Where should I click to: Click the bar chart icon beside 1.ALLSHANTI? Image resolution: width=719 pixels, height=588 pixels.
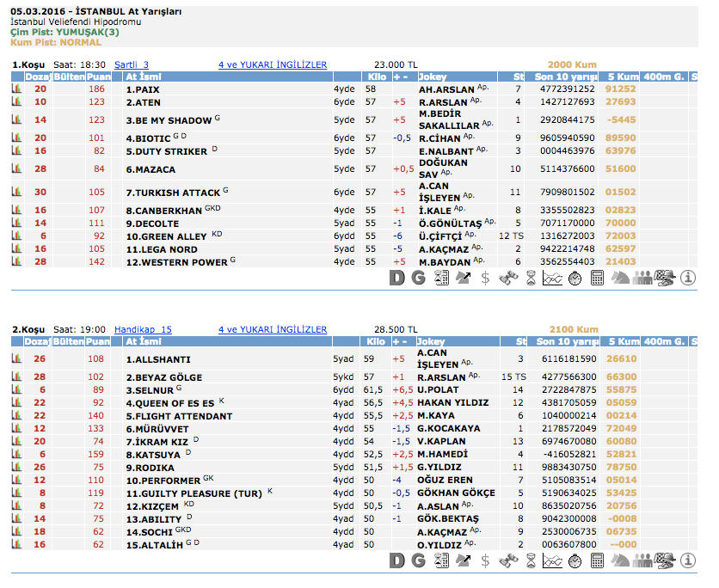(15, 359)
